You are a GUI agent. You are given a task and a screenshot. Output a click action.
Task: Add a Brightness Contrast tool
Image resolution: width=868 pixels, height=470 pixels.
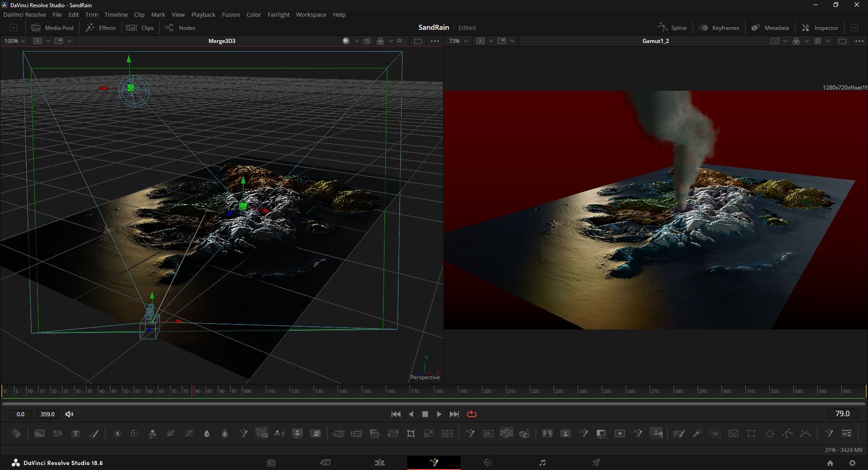tap(117, 433)
